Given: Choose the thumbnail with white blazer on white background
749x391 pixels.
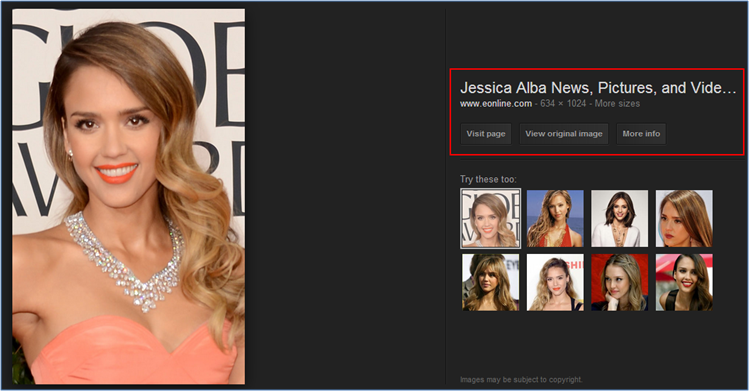Looking at the screenshot, I should 620,219.
